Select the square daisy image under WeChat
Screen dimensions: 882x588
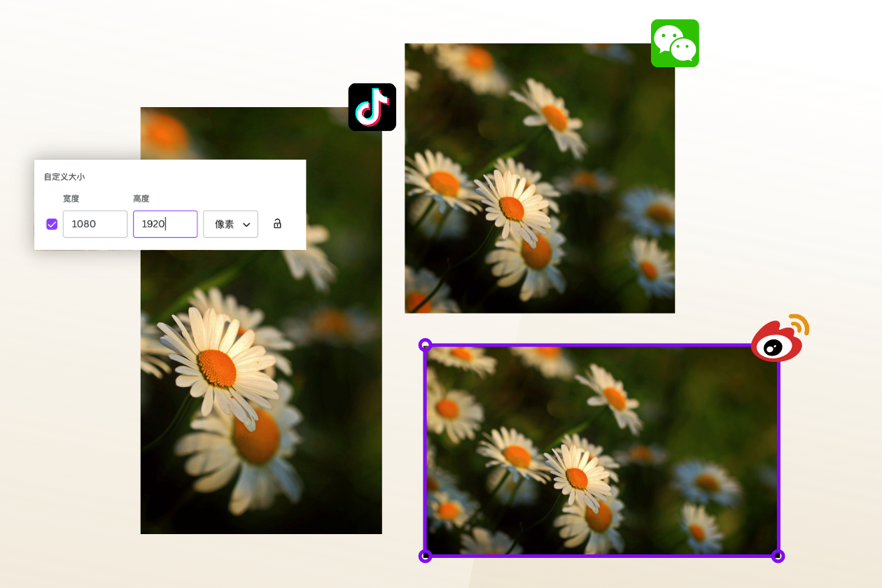tap(540, 178)
